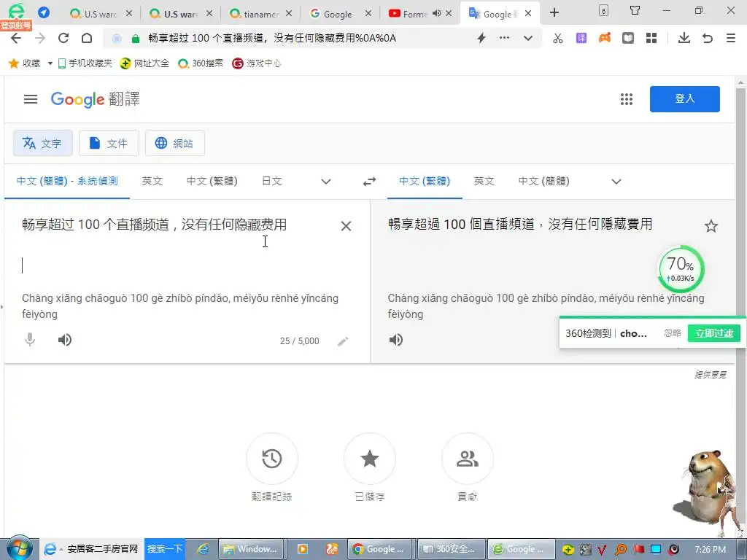Open the purple translate extension
This screenshot has height=560, width=747.
(581, 38)
